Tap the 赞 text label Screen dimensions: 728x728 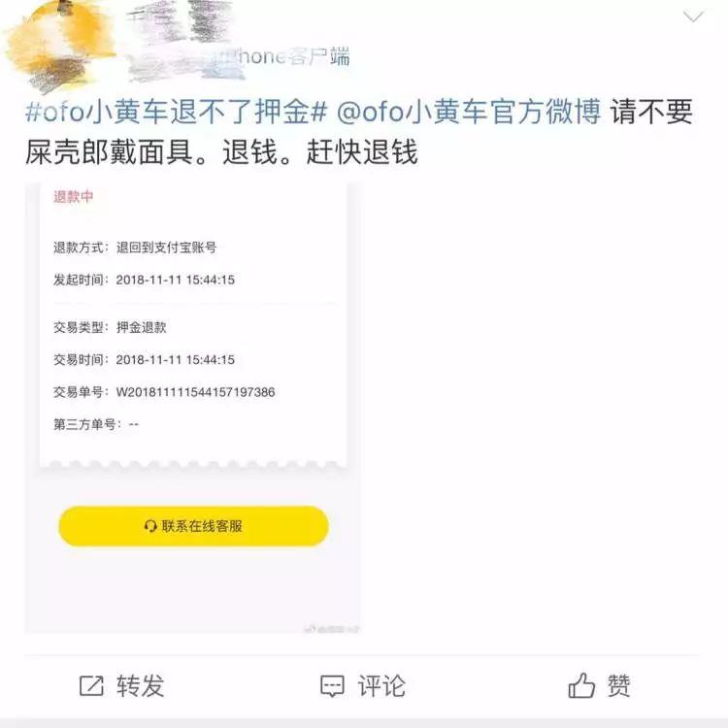tap(619, 685)
